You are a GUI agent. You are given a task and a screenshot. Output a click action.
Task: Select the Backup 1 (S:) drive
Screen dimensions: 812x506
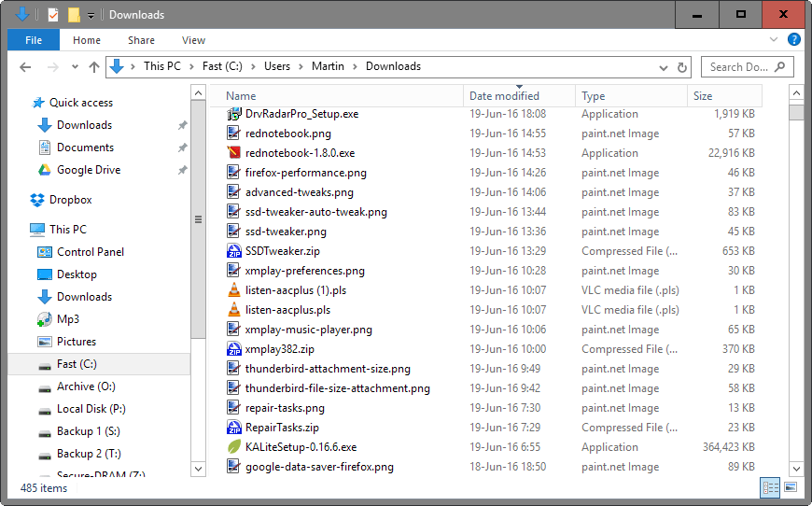pos(88,431)
